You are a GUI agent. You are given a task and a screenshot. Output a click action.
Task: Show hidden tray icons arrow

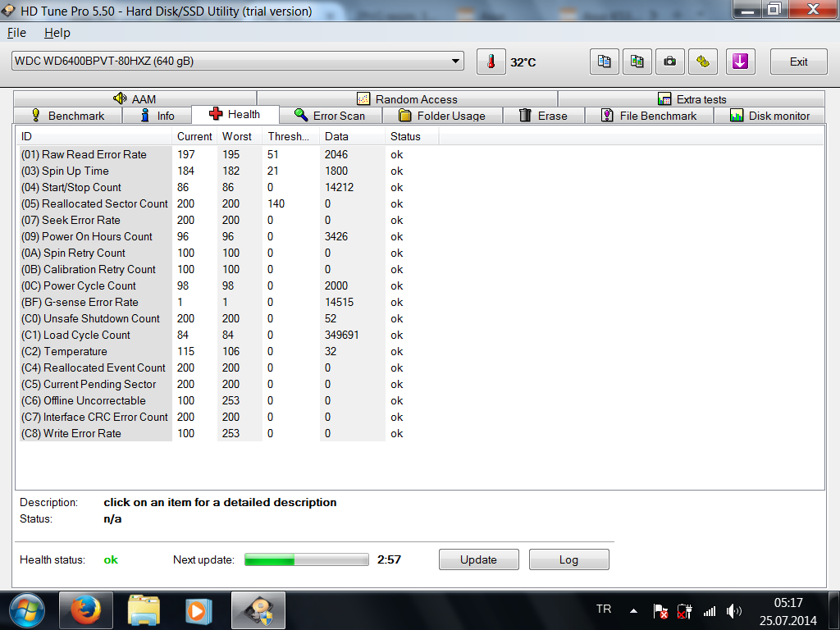[634, 610]
